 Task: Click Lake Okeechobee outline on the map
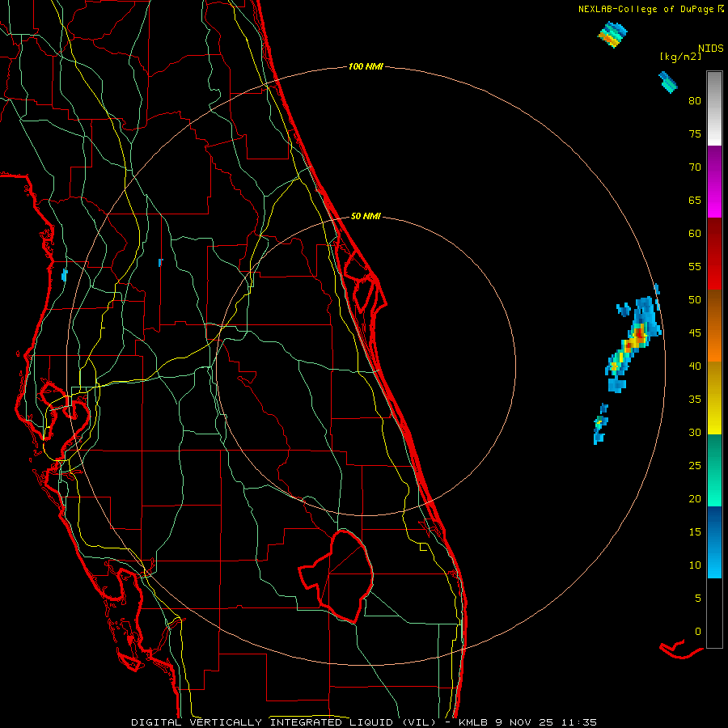[x=338, y=576]
